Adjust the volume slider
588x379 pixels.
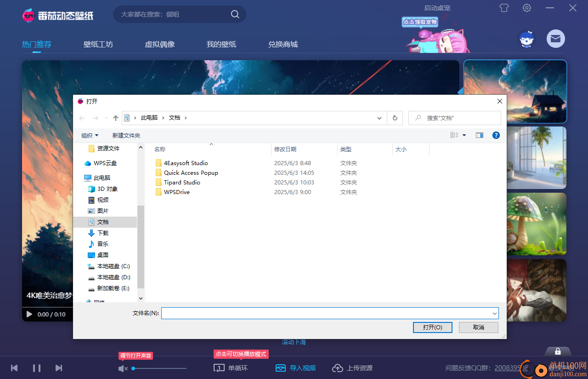coord(159,368)
